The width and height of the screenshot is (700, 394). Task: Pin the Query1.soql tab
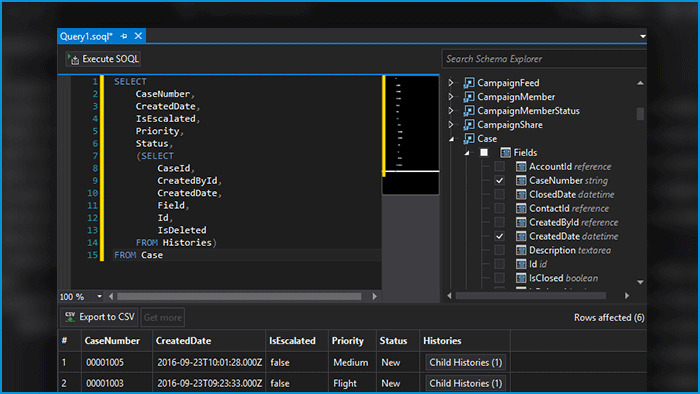pos(124,36)
